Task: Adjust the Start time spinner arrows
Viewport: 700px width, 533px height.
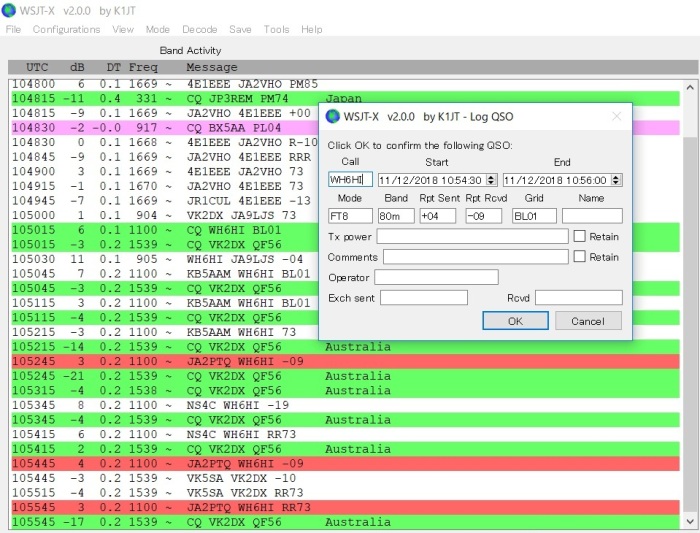Action: 492,180
